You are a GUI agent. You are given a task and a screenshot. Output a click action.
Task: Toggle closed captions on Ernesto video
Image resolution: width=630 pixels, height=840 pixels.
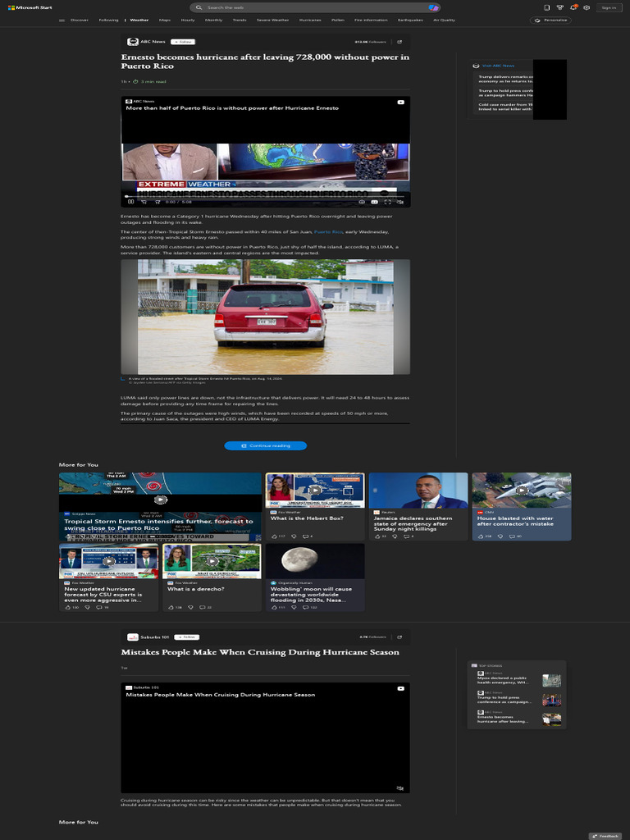[x=374, y=202]
